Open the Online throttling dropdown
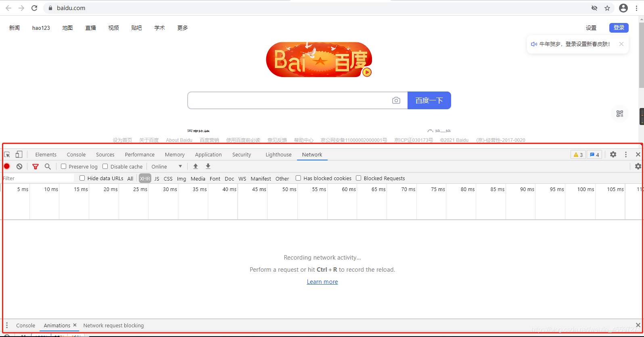644x337 pixels. [x=167, y=166]
